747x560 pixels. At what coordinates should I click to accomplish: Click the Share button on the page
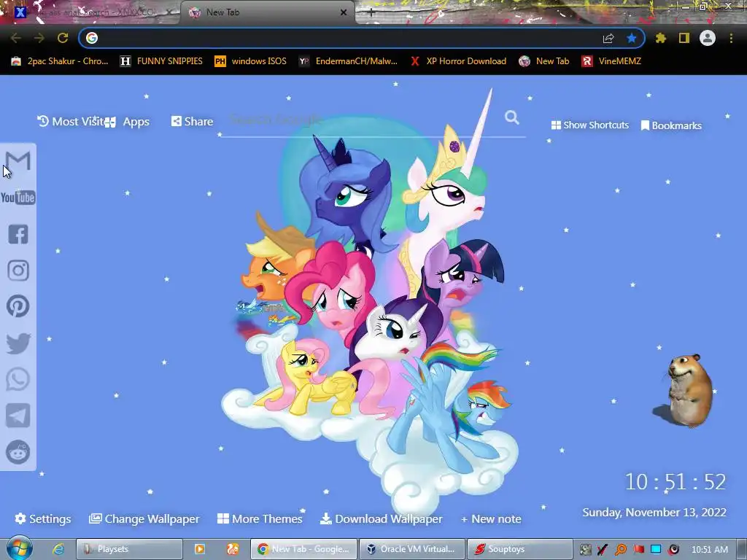192,122
